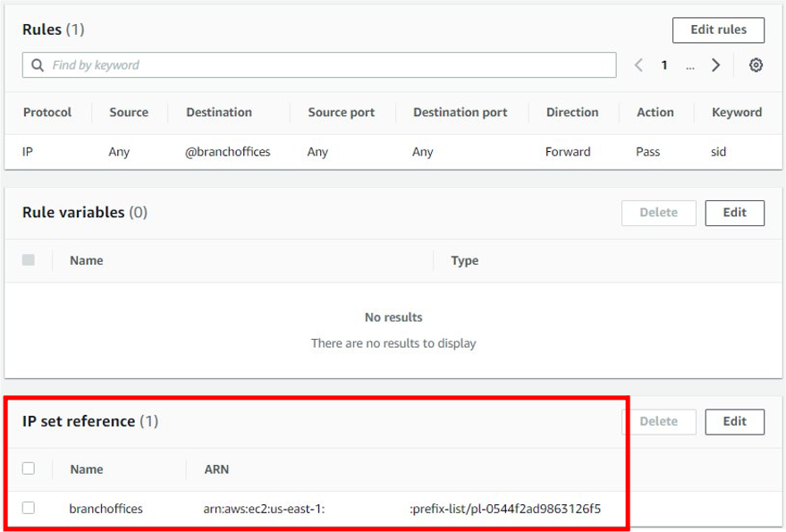Click the ellipsis in the pagination control

689,64
